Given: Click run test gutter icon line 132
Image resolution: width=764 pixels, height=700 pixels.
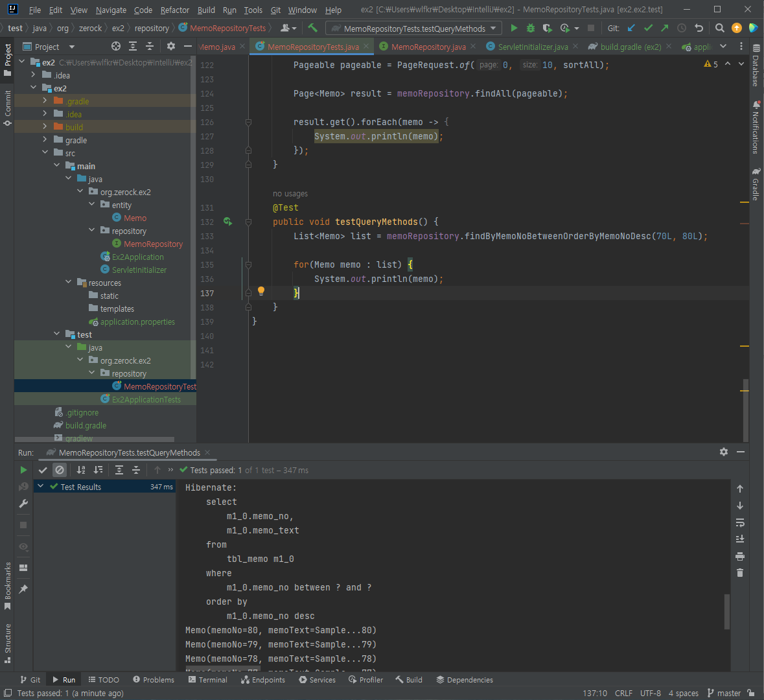Looking at the screenshot, I should tap(227, 222).
